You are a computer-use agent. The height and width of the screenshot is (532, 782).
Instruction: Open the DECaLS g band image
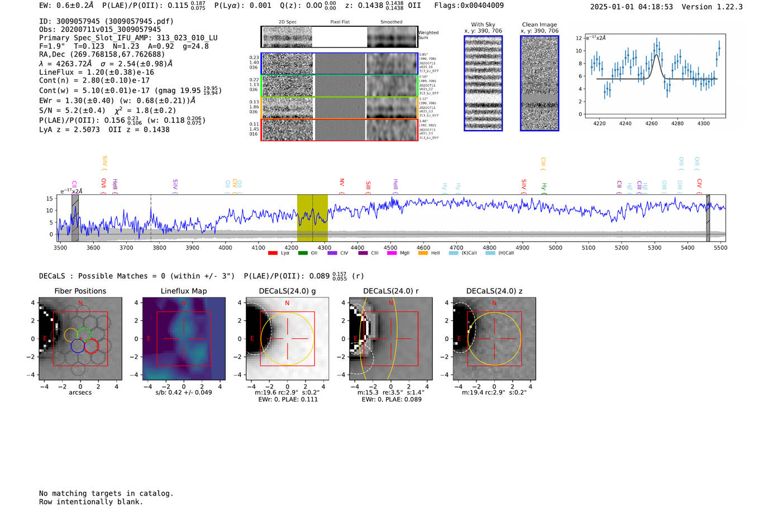click(287, 339)
